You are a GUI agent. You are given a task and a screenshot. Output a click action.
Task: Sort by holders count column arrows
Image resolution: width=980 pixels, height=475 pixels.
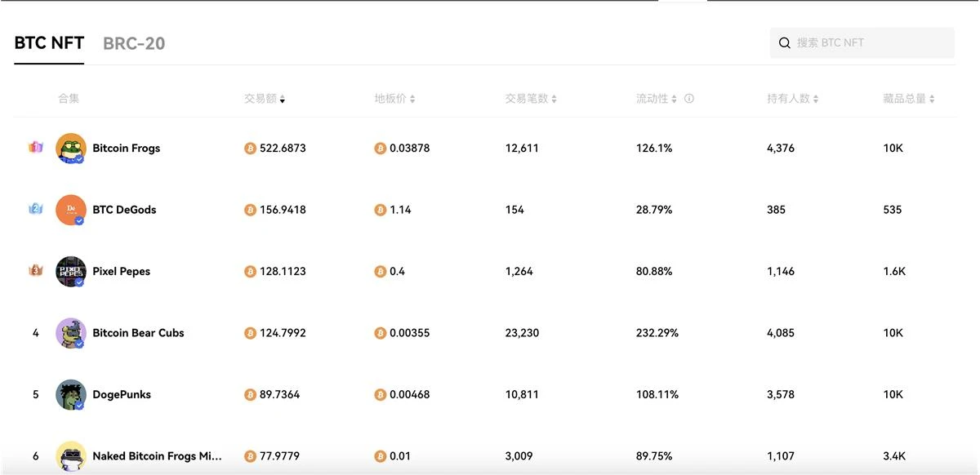(815, 99)
